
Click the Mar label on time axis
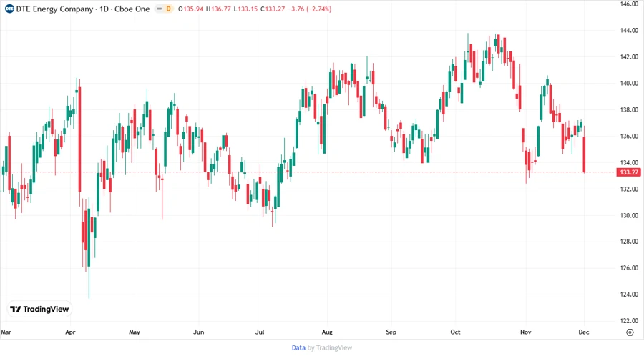6,332
